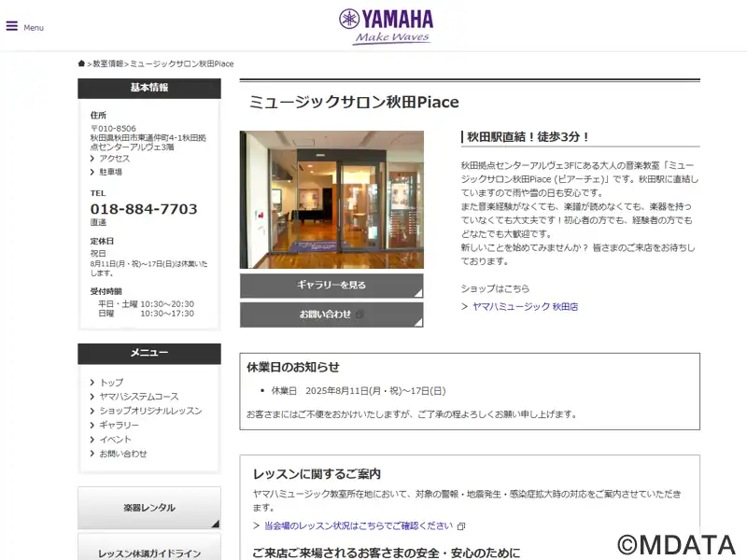Click 休業日 2025年8月11日 notice line
747x560 pixels.
tap(359, 391)
